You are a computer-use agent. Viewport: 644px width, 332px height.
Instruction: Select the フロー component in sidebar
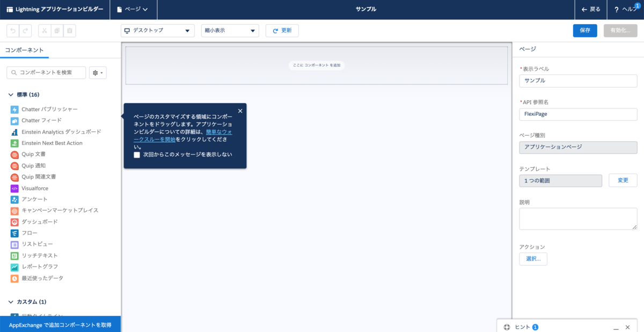point(32,233)
